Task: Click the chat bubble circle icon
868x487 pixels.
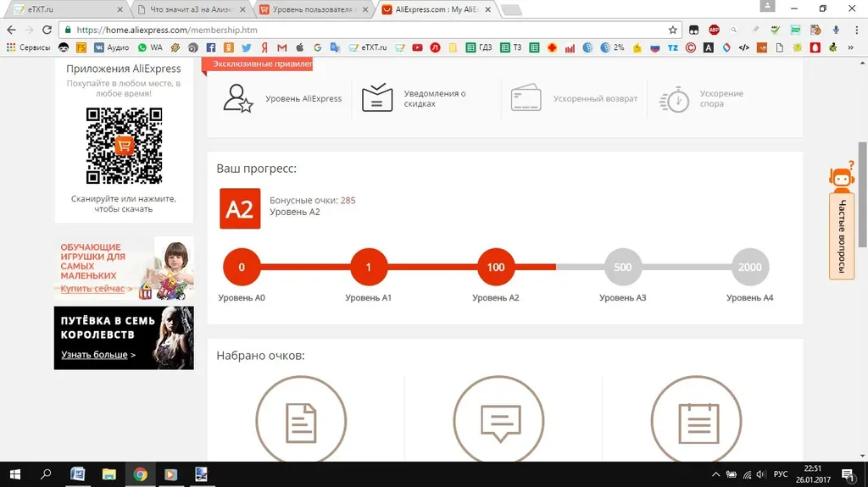Action: pos(498,419)
